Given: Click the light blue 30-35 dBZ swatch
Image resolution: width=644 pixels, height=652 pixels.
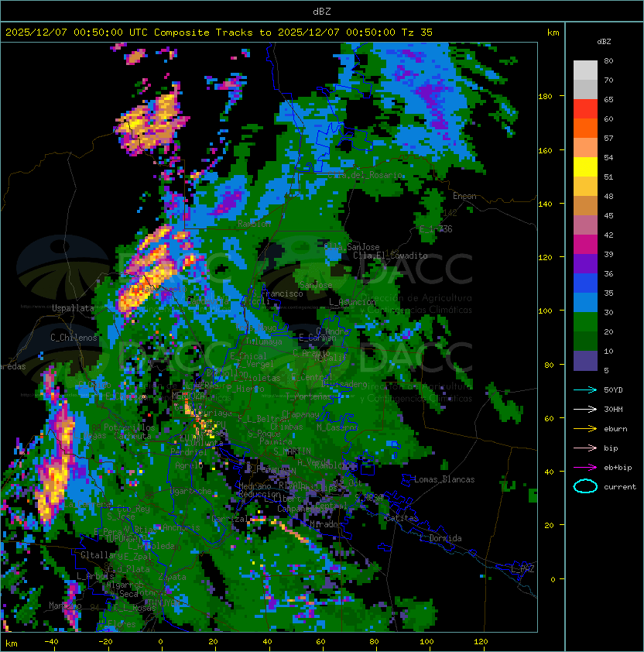Looking at the screenshot, I should pos(585,302).
